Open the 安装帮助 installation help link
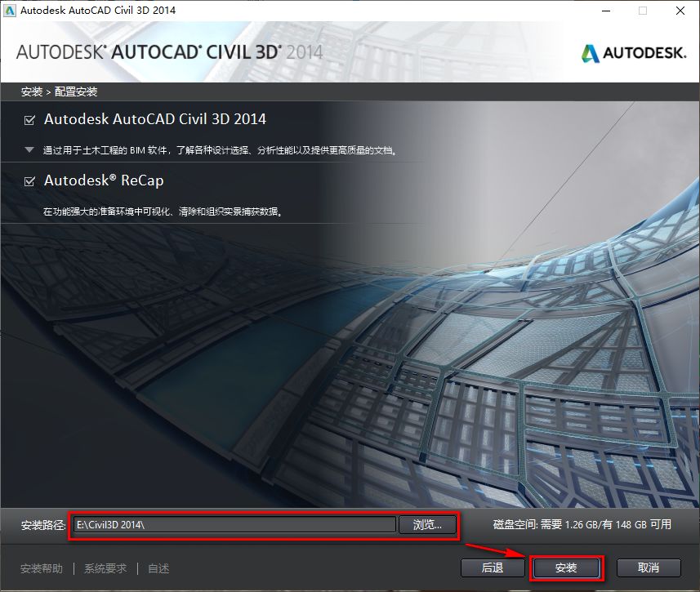 [40, 568]
